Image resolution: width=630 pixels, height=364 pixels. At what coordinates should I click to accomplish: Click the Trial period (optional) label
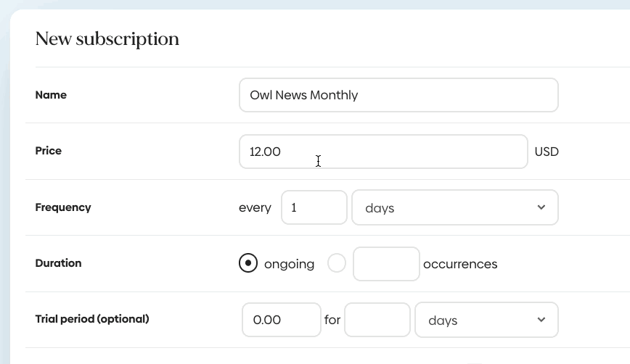(92, 319)
